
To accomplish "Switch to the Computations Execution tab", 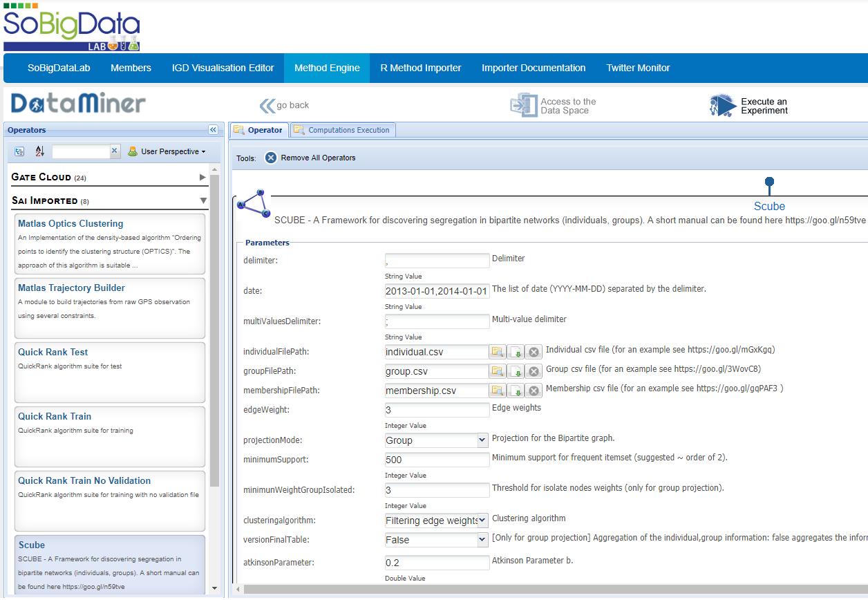I will 343,130.
